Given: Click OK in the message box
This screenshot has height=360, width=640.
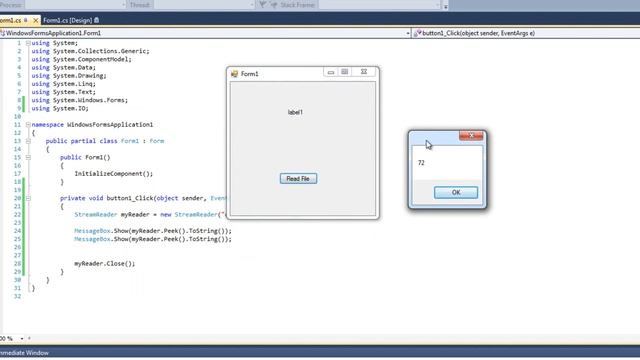Looking at the screenshot, I should (456, 192).
